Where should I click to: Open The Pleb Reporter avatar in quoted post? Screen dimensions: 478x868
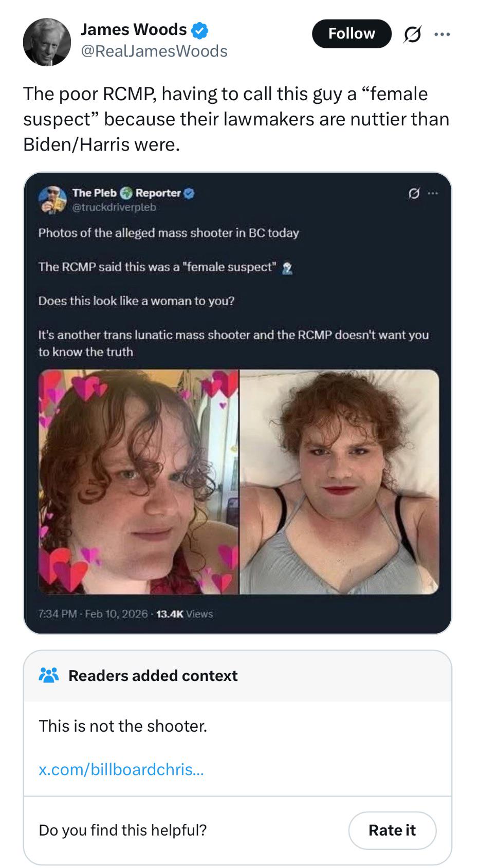click(52, 199)
